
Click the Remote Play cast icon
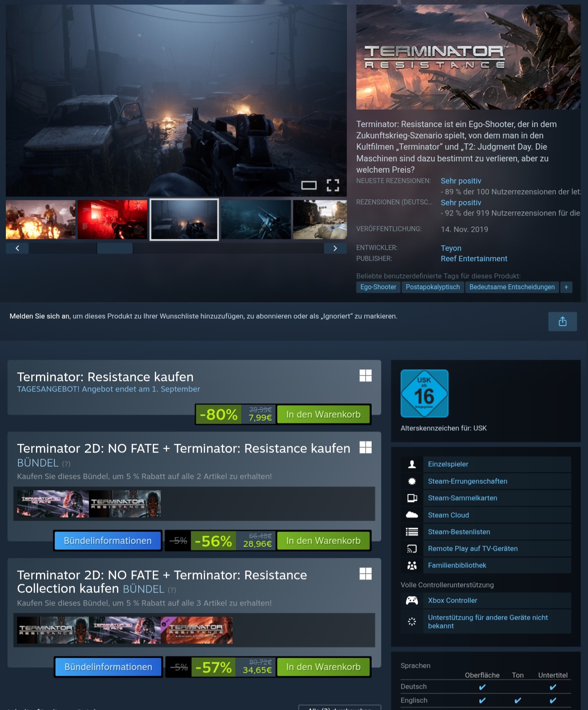412,549
